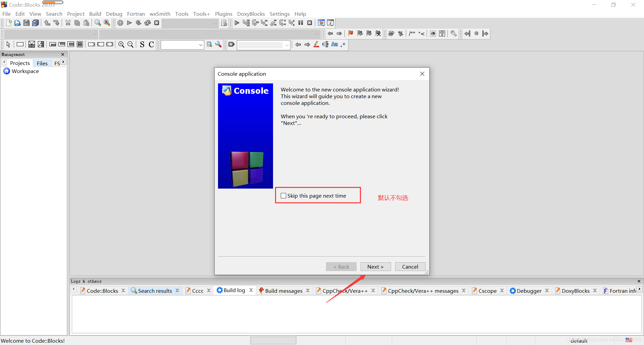Click the Save file icon

tap(26, 23)
